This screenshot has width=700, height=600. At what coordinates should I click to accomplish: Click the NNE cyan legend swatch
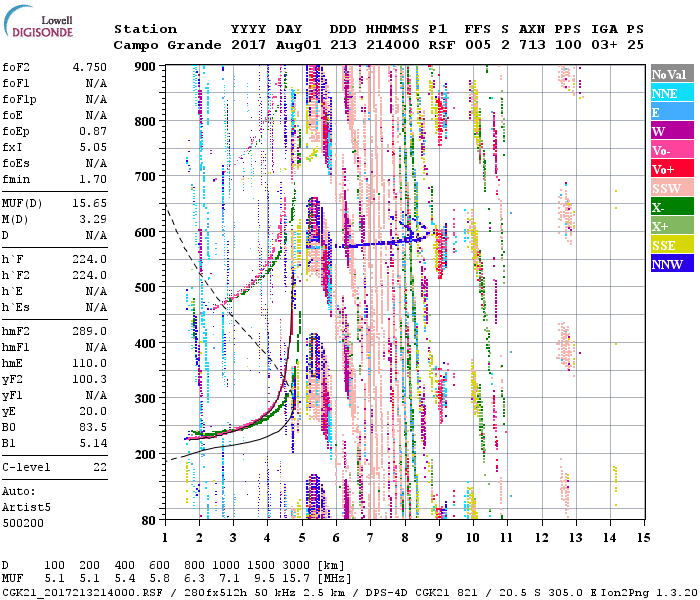click(671, 93)
